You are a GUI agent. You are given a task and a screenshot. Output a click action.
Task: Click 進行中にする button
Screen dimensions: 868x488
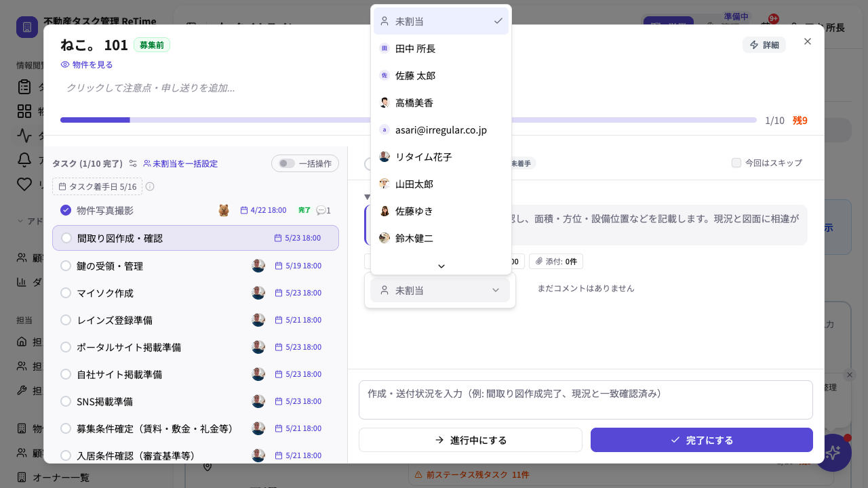pos(471,440)
